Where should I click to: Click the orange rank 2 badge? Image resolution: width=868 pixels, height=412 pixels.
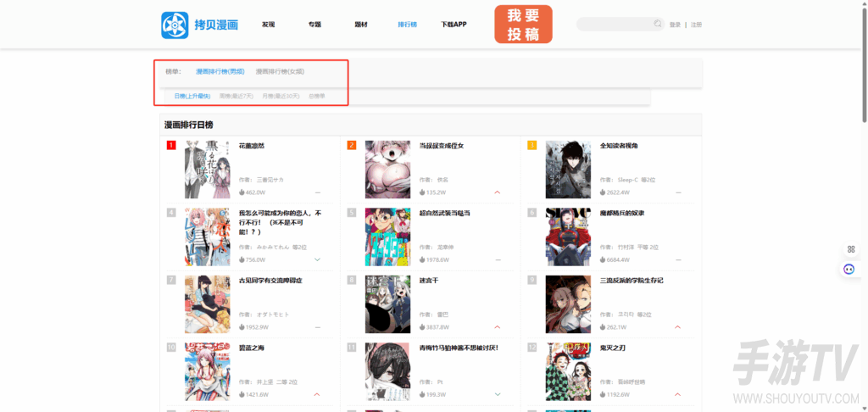(352, 146)
